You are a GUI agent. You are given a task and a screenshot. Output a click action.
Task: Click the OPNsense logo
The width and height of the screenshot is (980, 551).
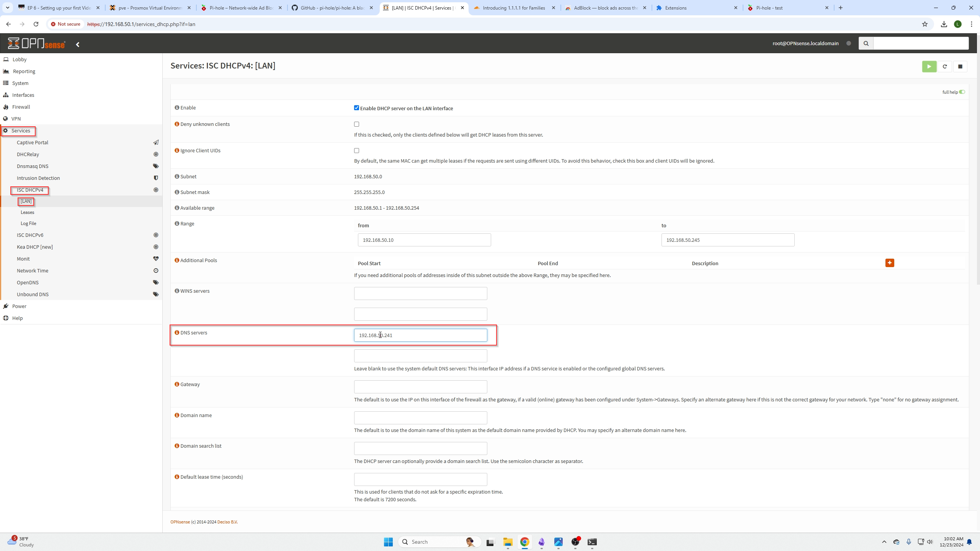(x=37, y=44)
